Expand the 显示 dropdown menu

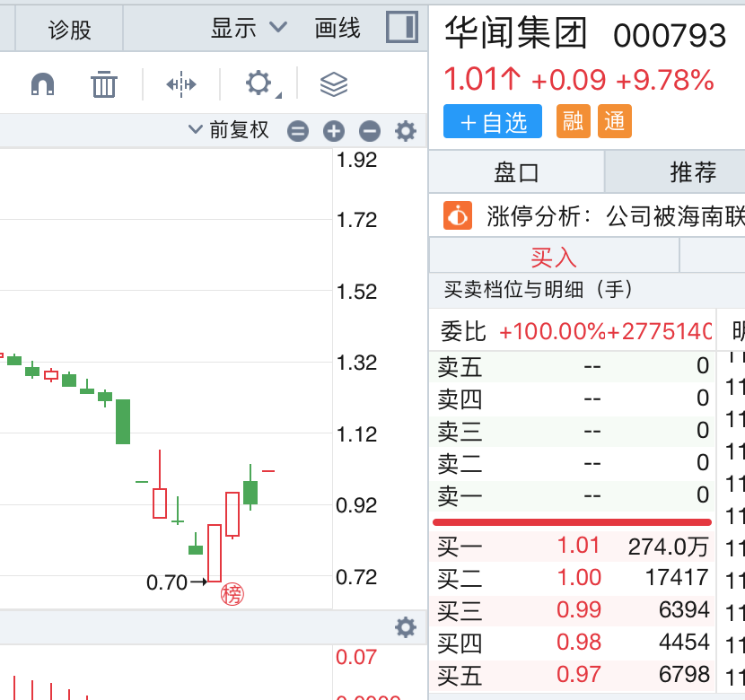click(x=249, y=28)
